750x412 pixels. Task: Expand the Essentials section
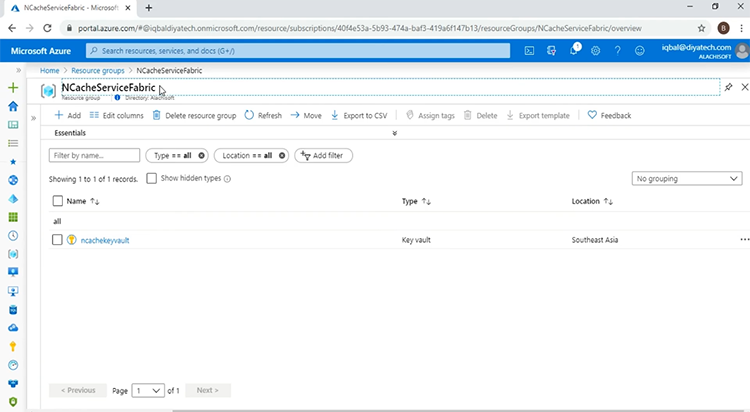point(395,133)
